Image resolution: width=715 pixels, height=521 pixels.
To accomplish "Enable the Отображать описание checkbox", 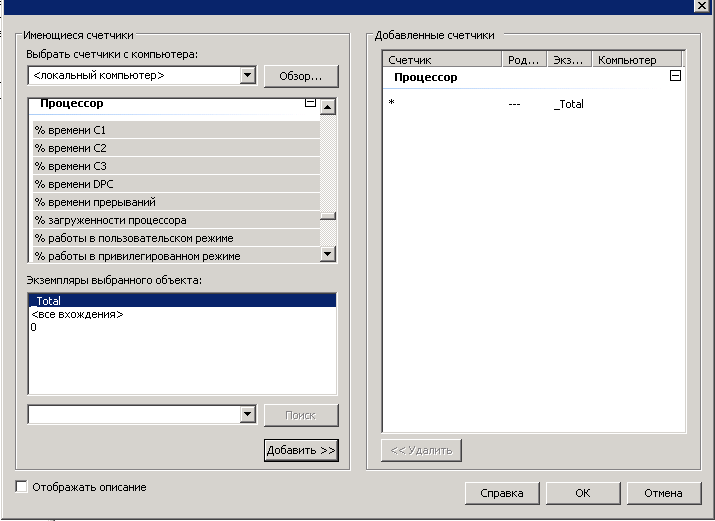I will [22, 487].
